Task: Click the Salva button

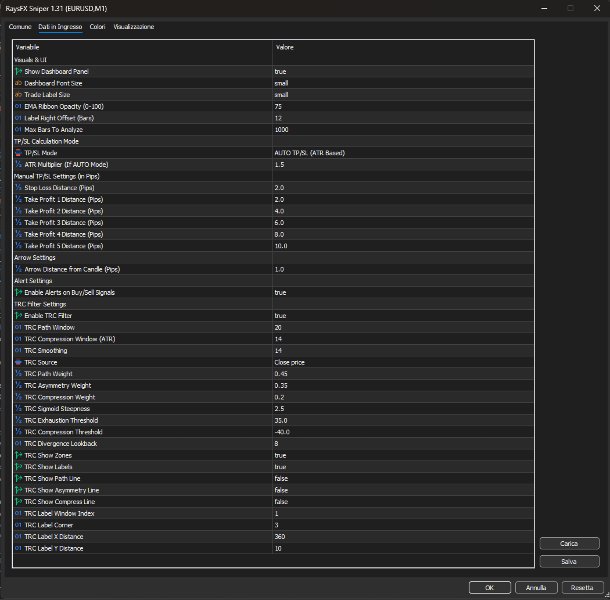Action: coord(569,561)
